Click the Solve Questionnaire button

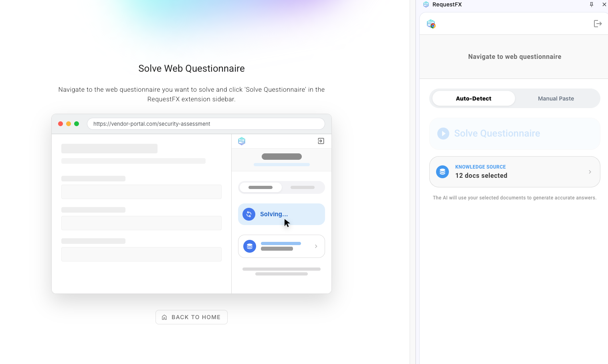click(x=515, y=134)
